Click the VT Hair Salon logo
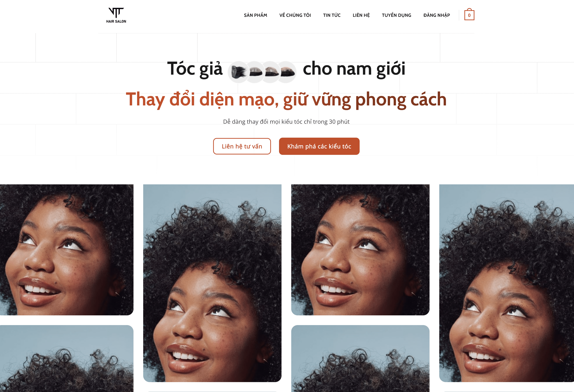This screenshot has width=574, height=392. point(116,15)
